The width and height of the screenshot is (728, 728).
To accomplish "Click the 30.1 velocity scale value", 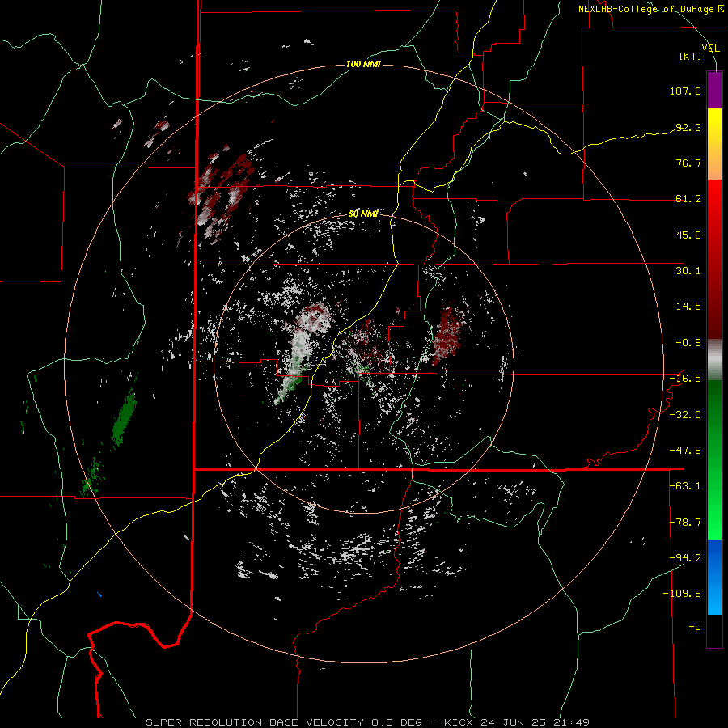I will [688, 271].
